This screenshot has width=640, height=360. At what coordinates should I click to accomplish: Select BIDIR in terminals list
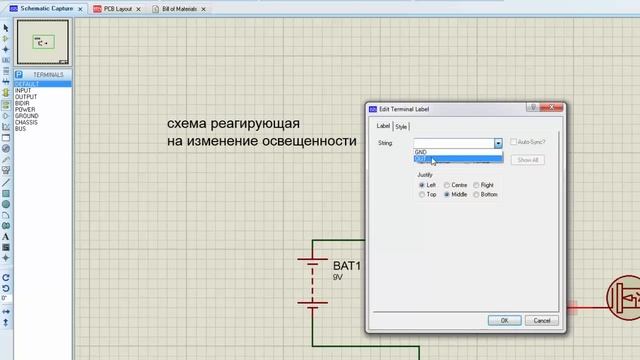22,103
